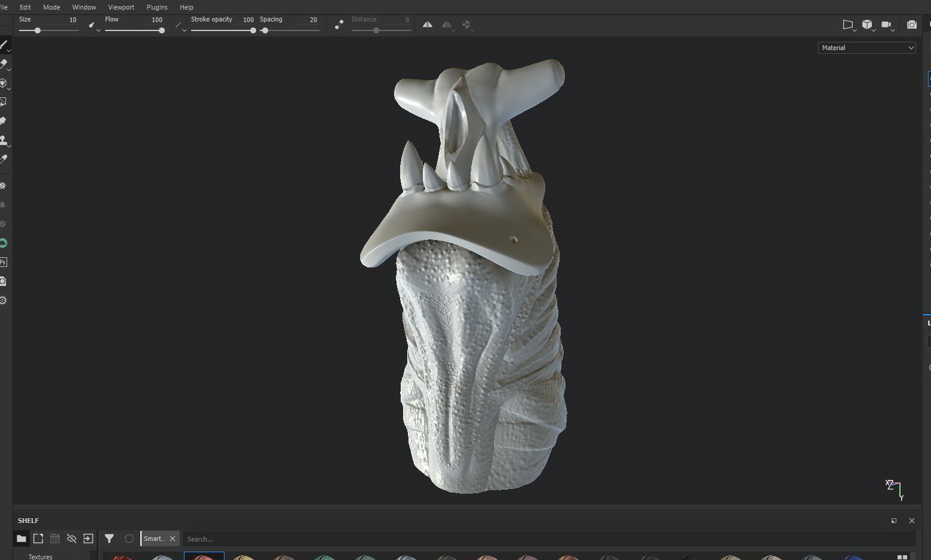Remove the Smart filter tag in shelf
This screenshot has height=560, width=931.
point(173,539)
